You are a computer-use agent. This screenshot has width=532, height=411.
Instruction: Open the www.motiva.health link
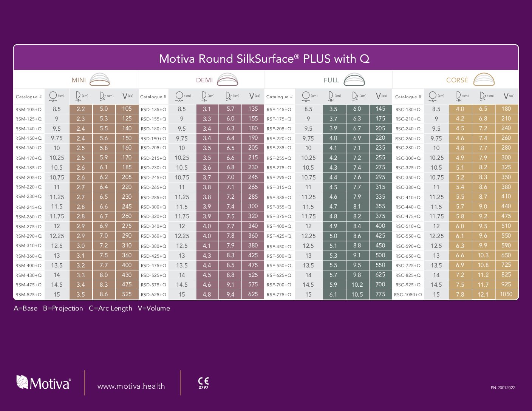click(x=131, y=386)
